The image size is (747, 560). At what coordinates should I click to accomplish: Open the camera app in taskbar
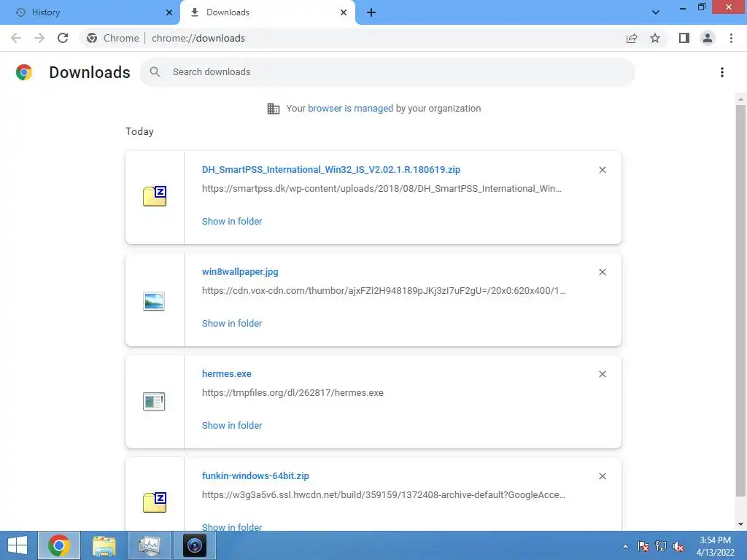[195, 545]
